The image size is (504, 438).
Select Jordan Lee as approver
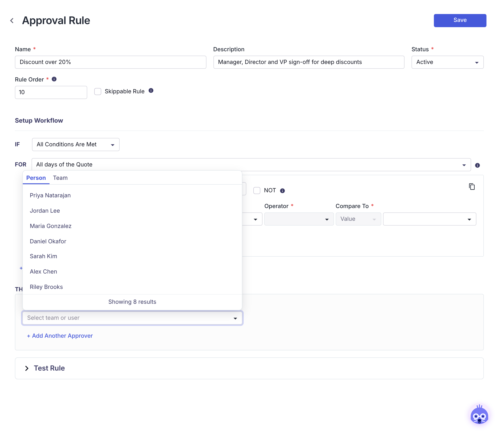coord(132,211)
